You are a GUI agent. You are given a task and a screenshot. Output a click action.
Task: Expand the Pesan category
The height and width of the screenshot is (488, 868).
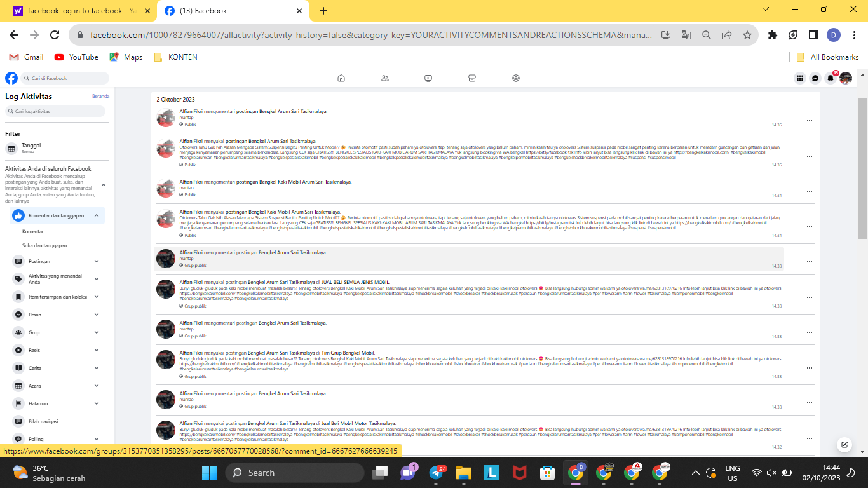point(97,315)
